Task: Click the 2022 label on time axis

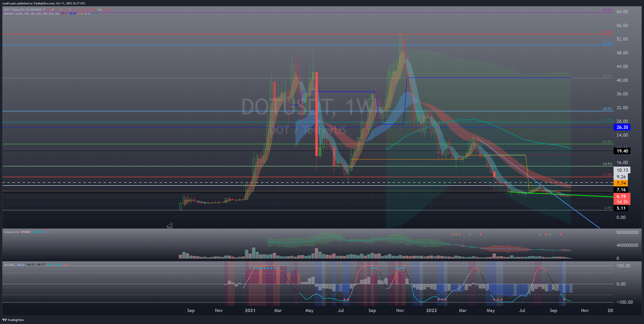Action: pos(431,310)
